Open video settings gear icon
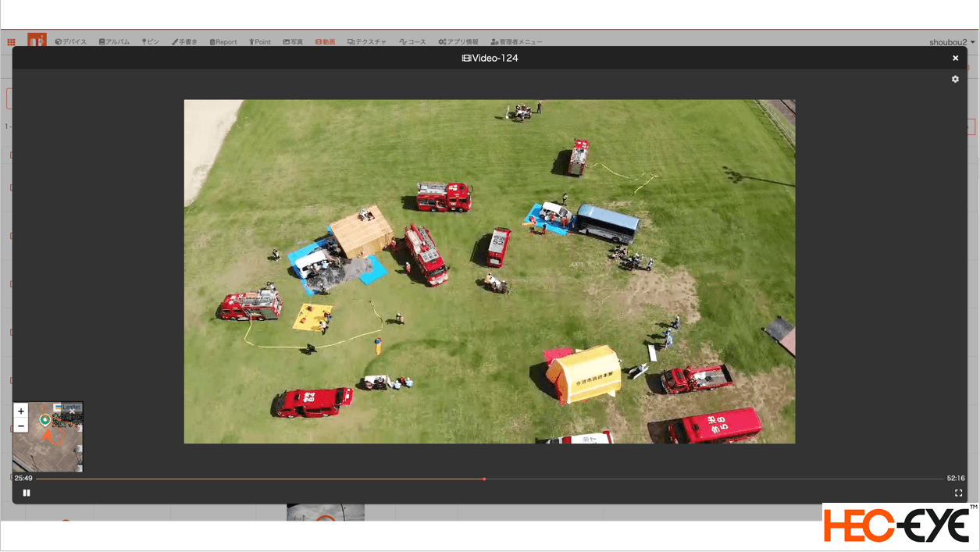Screen dimensions: 980x552 pyautogui.click(x=955, y=79)
